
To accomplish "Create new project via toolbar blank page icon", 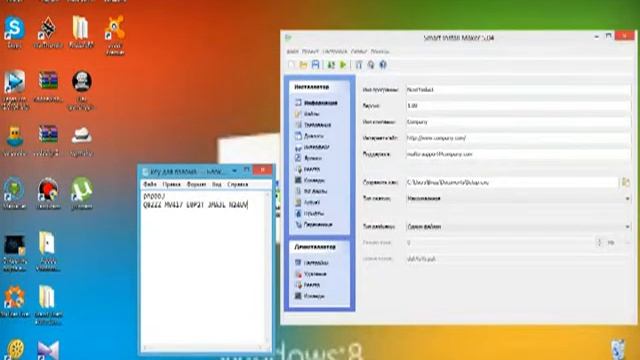I will point(291,64).
